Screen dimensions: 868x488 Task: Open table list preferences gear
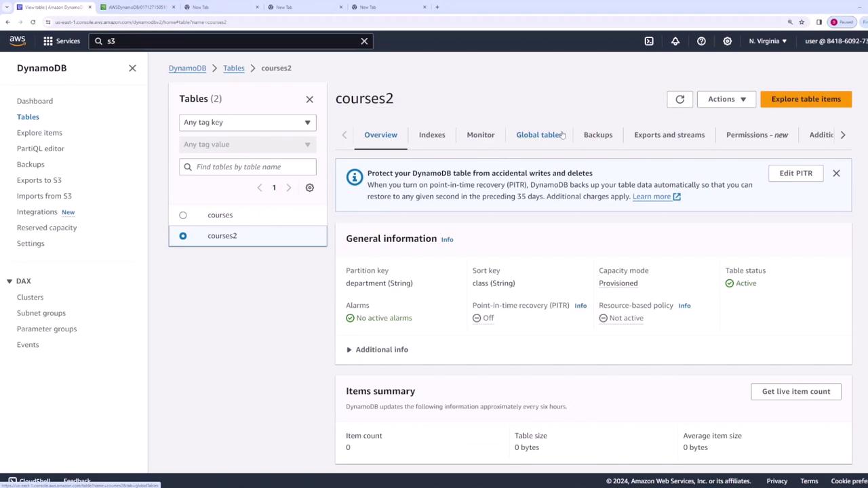click(309, 188)
